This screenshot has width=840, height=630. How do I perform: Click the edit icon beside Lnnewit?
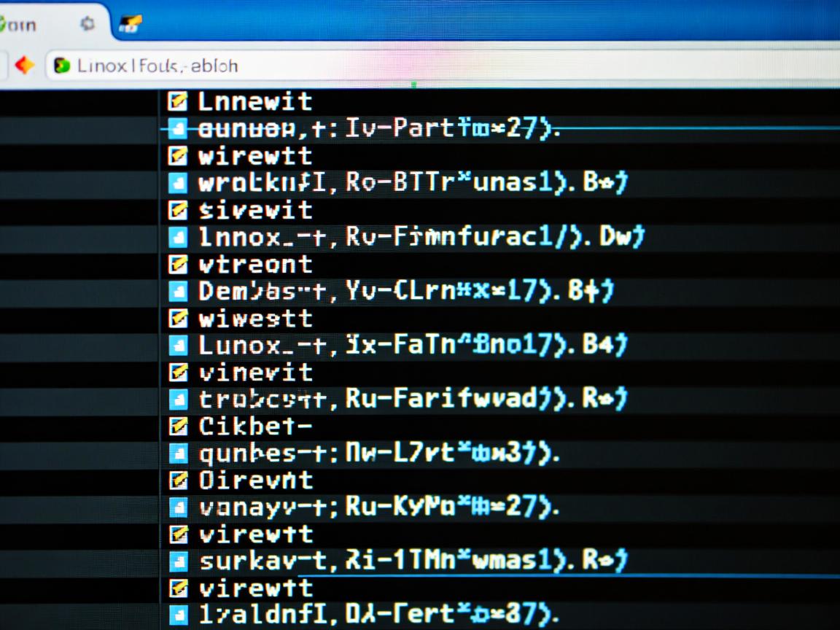coord(178,101)
